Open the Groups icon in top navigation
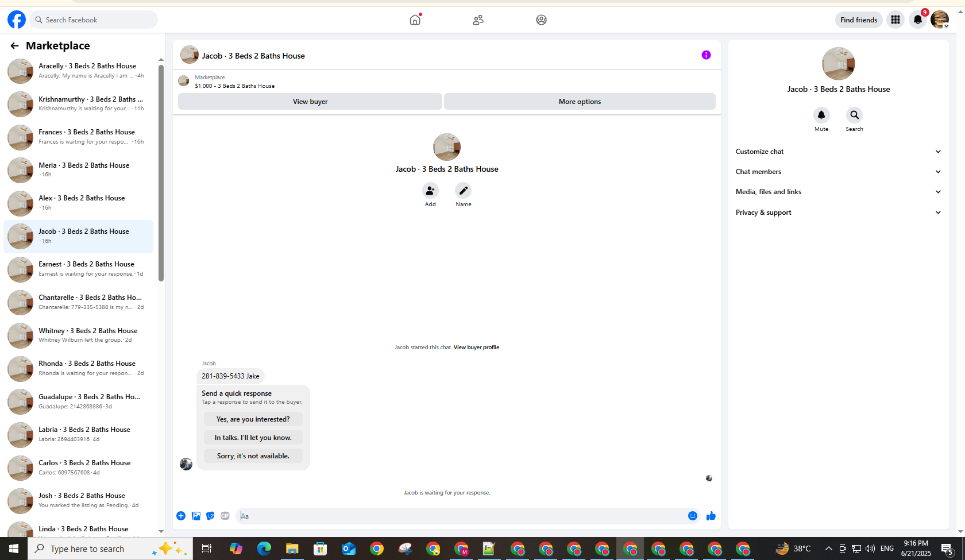 click(x=541, y=20)
